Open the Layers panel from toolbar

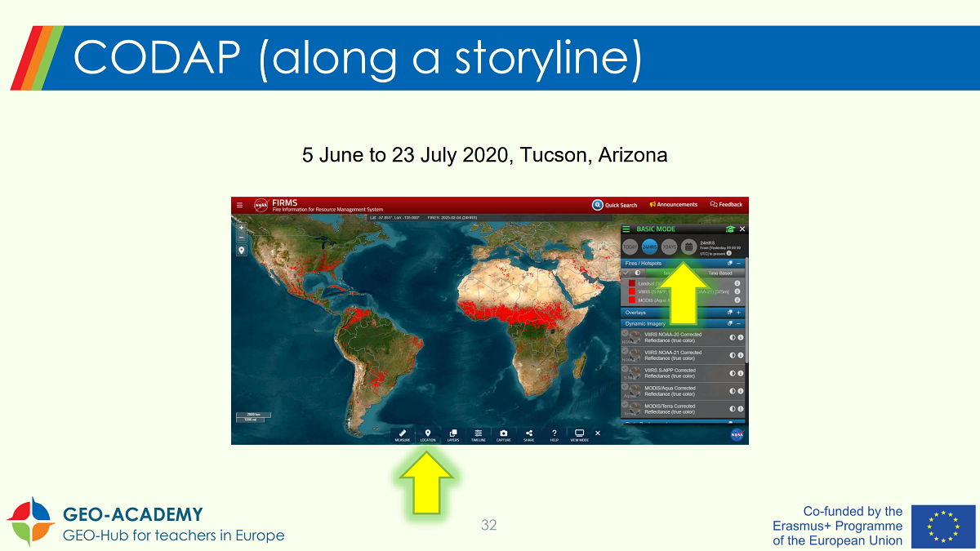[453, 434]
